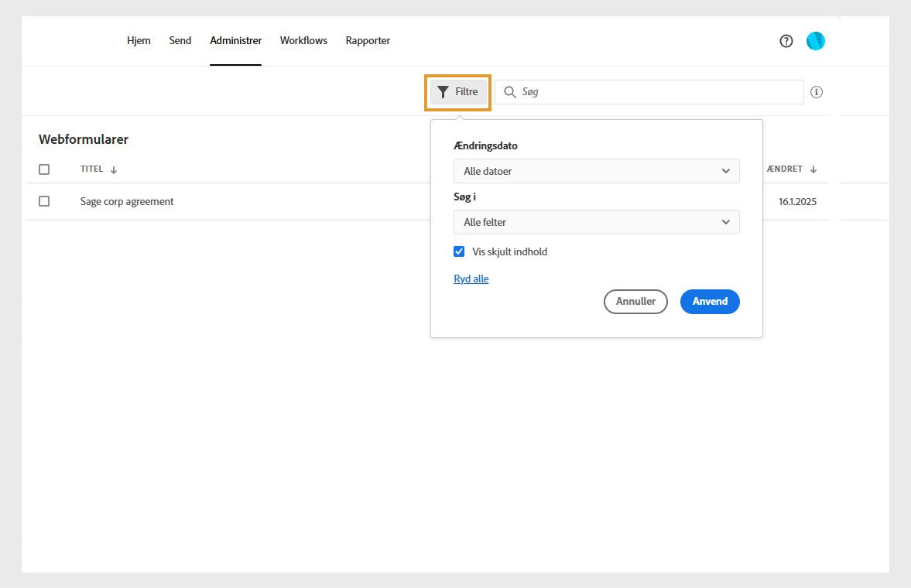Open the help question mark icon
The width and height of the screenshot is (911, 588).
point(786,42)
